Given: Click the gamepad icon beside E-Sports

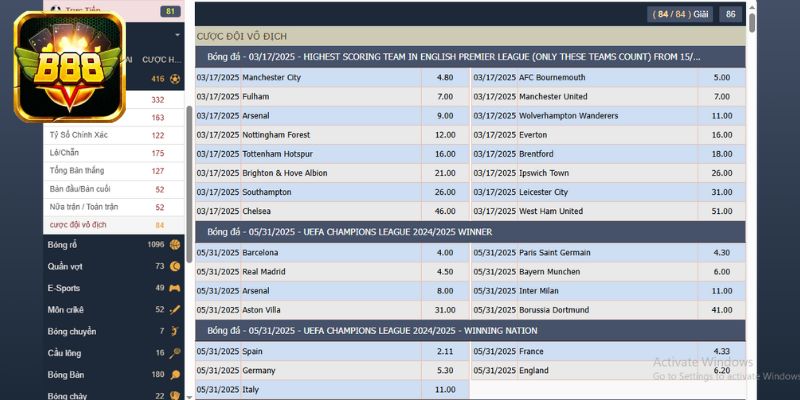Looking at the screenshot, I should point(175,288).
